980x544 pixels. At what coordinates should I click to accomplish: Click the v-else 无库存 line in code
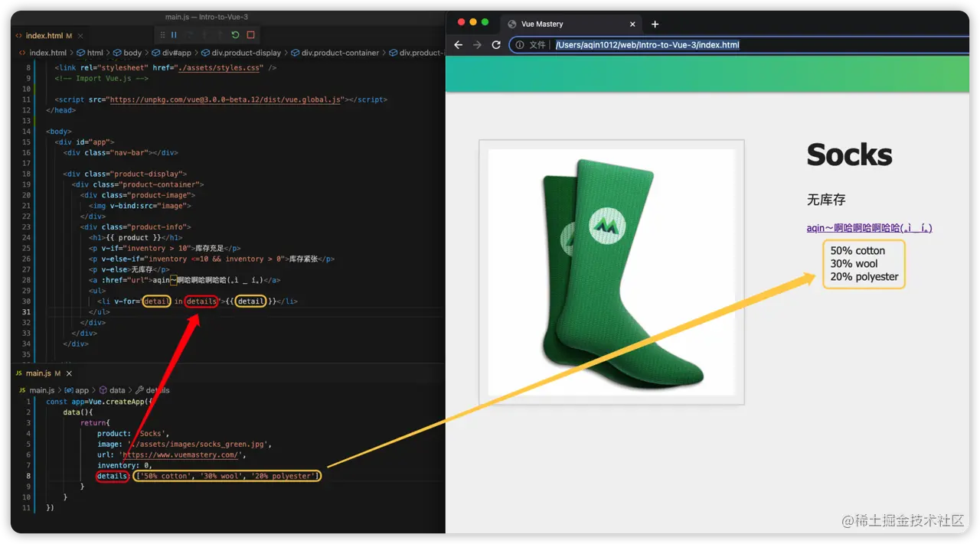[x=129, y=269]
